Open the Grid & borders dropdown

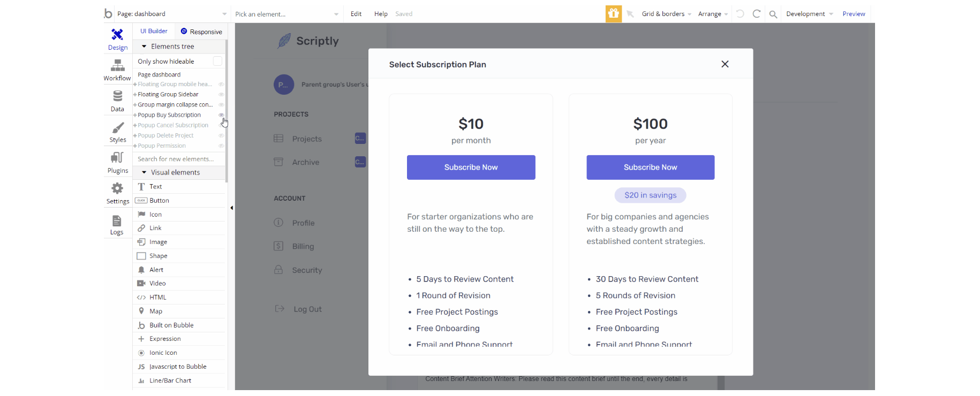[x=667, y=14]
